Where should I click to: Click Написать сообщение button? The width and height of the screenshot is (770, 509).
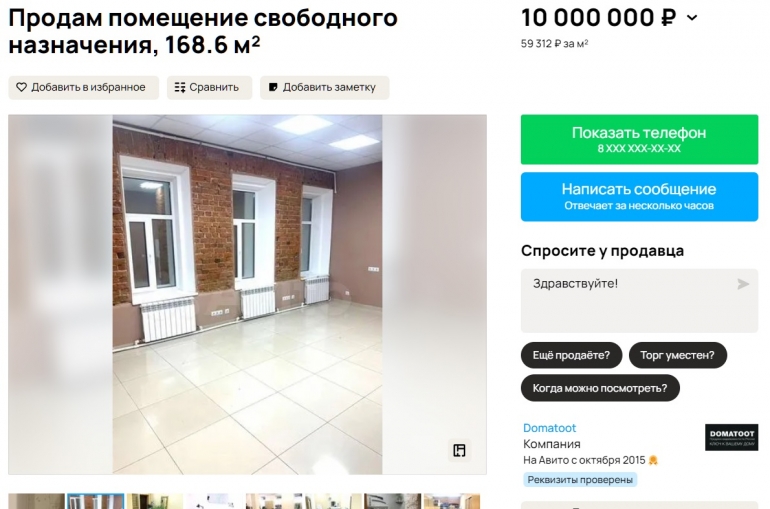[x=639, y=196]
